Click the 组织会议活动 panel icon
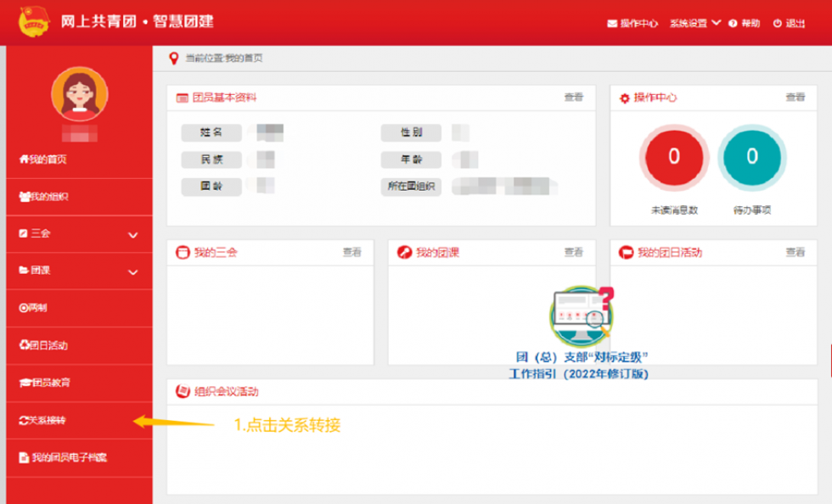The image size is (832, 504). [182, 391]
